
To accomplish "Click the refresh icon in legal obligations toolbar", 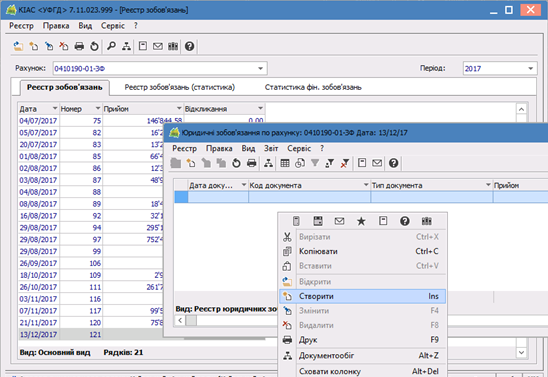I will coord(236,163).
